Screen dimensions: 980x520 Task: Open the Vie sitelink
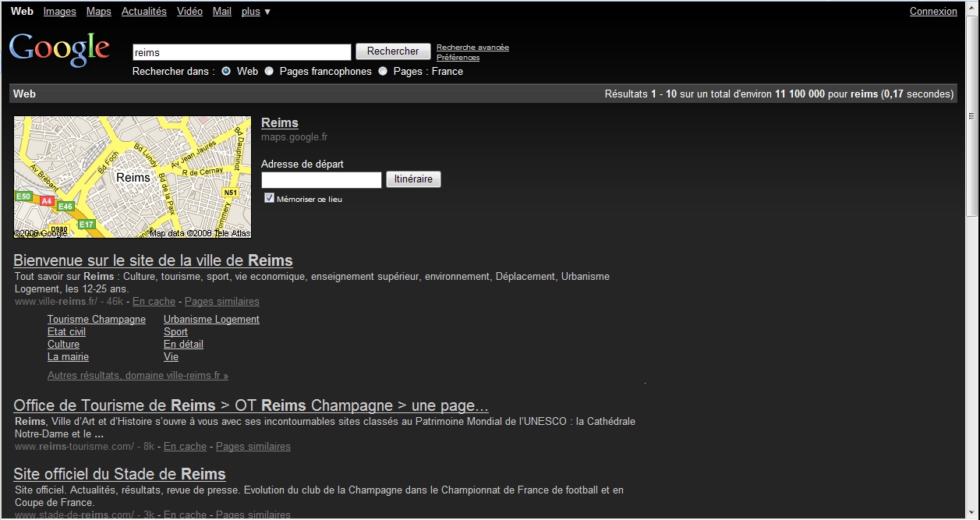pyautogui.click(x=171, y=357)
